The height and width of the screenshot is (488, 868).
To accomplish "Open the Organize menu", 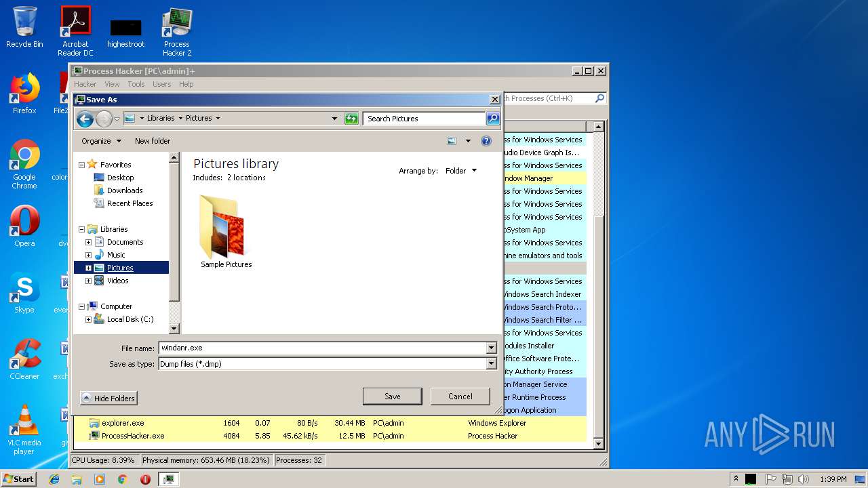I will coord(101,141).
